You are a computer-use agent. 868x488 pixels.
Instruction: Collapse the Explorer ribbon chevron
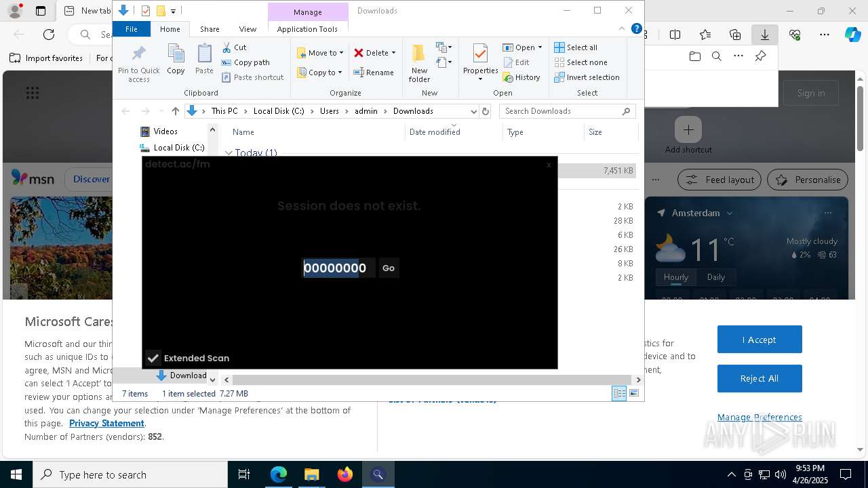[622, 28]
